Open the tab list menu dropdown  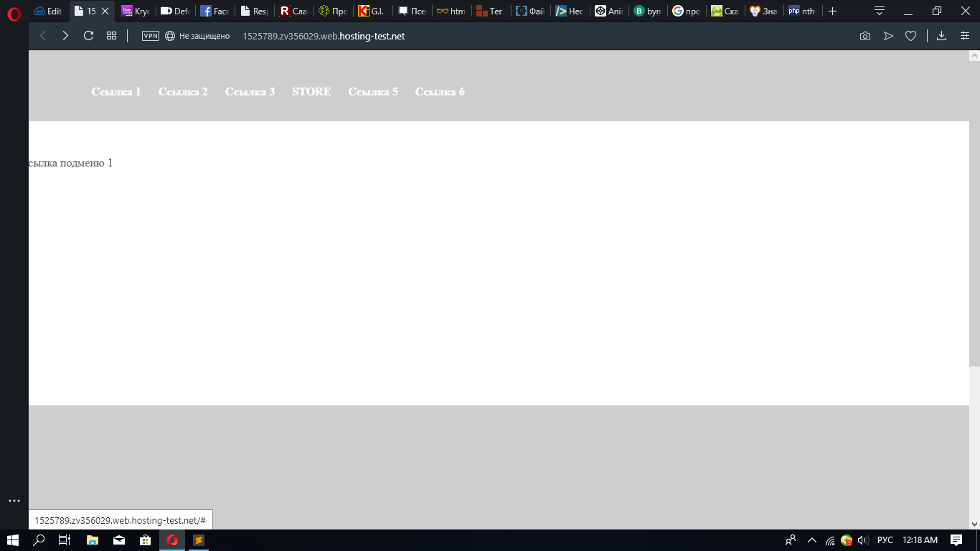pyautogui.click(x=880, y=11)
